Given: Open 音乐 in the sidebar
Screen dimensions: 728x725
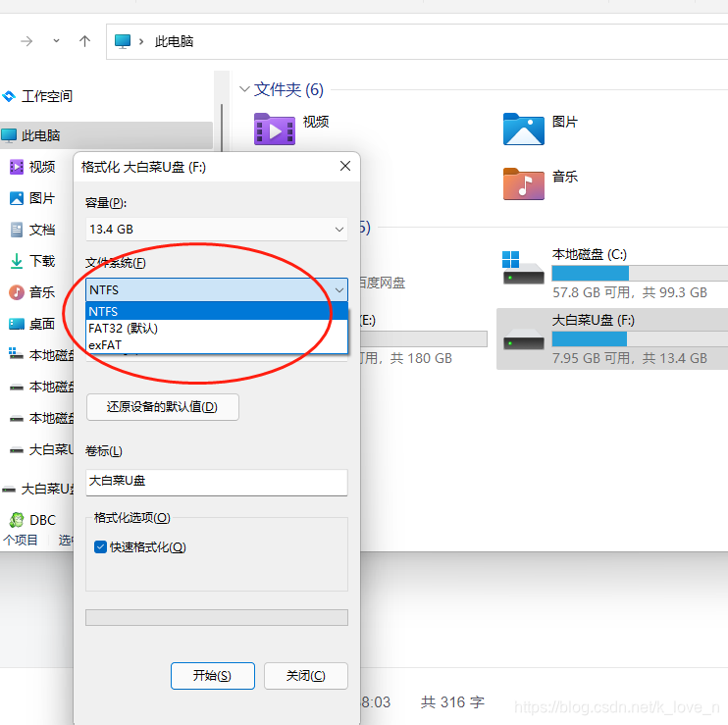Looking at the screenshot, I should click(32, 292).
